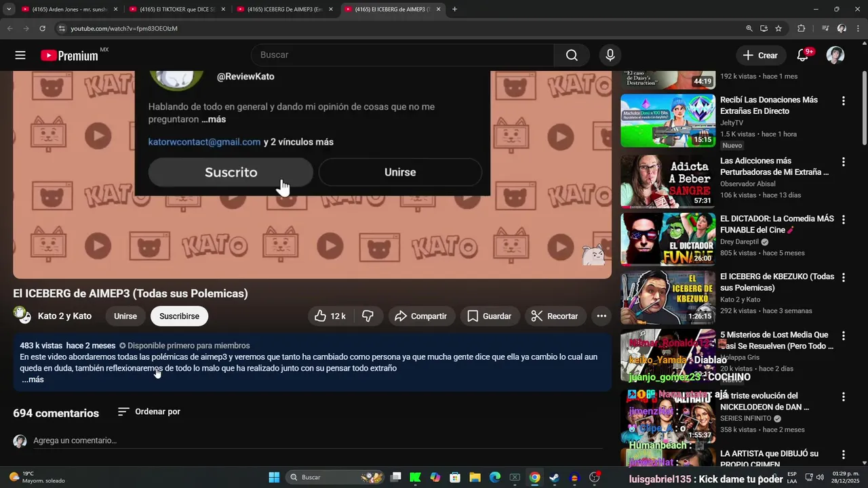
Task: Click Suscribirse to subscribe to channel
Action: tap(179, 316)
